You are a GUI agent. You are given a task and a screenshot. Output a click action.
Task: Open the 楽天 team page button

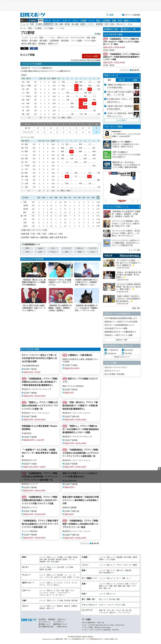(67, 252)
